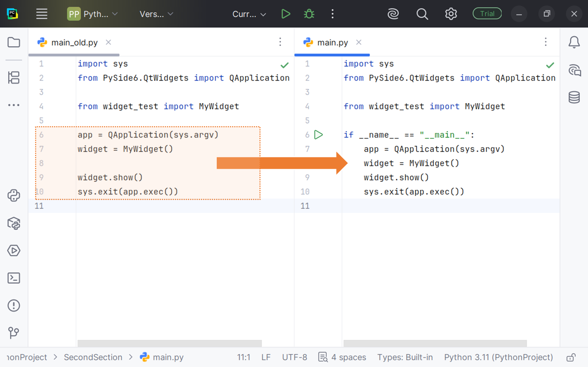Click 'sys.exit(app.exec())' in main.py
This screenshot has height=367, width=588.
click(414, 192)
